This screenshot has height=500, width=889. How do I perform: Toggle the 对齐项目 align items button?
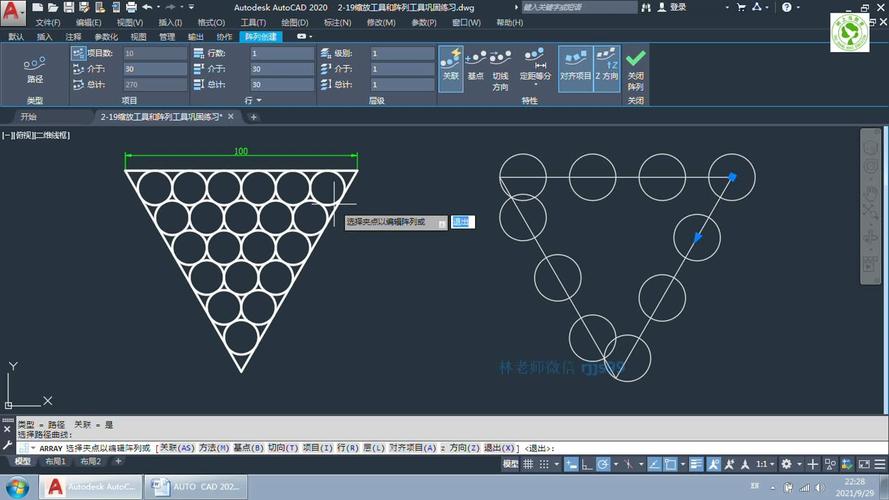click(575, 69)
